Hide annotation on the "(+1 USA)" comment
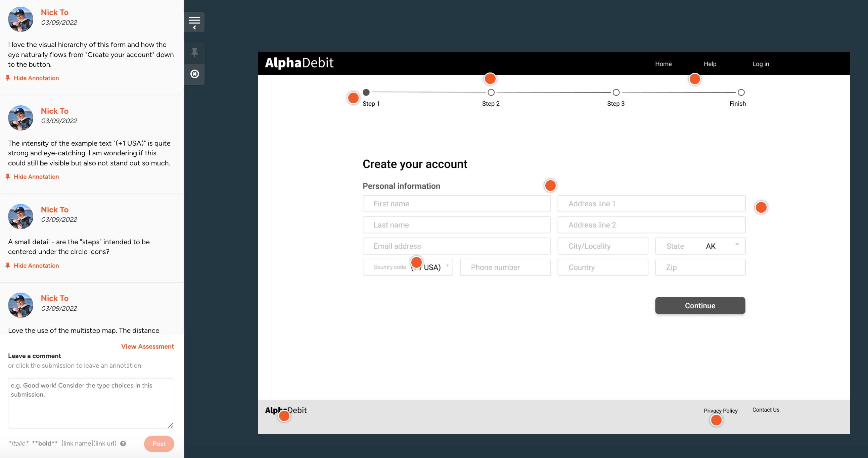 pyautogui.click(x=36, y=177)
